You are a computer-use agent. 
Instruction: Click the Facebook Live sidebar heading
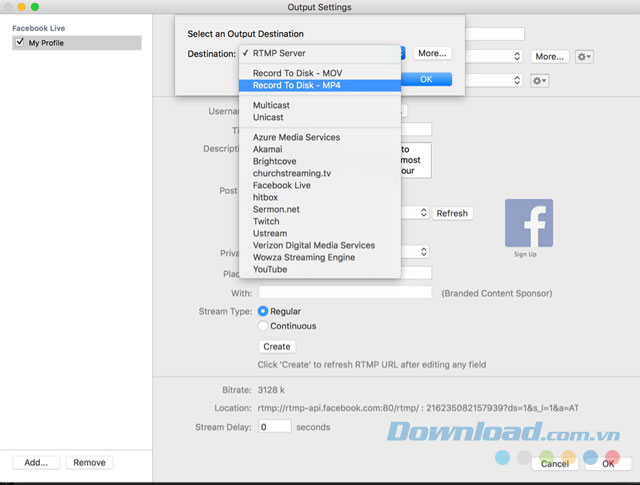point(38,28)
